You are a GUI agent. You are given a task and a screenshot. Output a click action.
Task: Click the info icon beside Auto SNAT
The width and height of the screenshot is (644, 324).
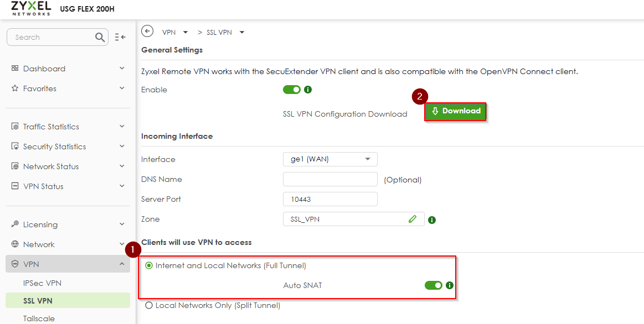point(449,285)
